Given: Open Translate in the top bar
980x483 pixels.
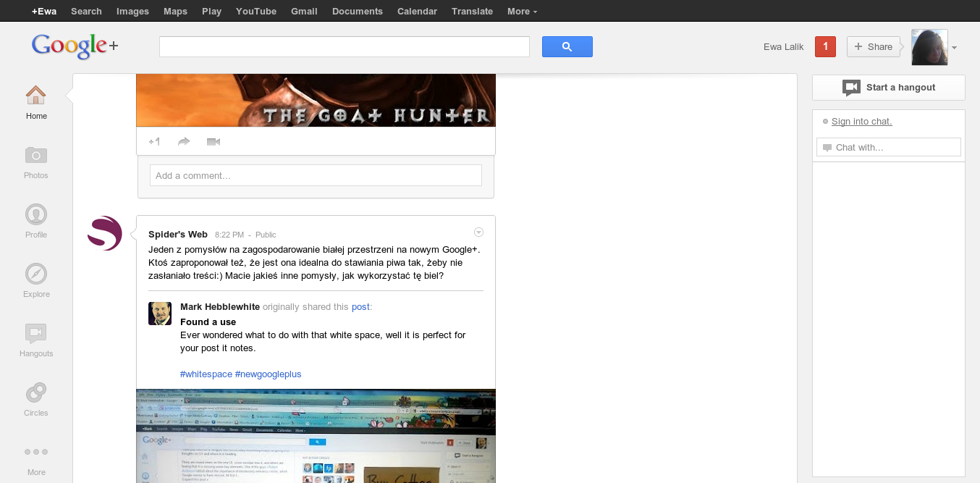Looking at the screenshot, I should [472, 11].
